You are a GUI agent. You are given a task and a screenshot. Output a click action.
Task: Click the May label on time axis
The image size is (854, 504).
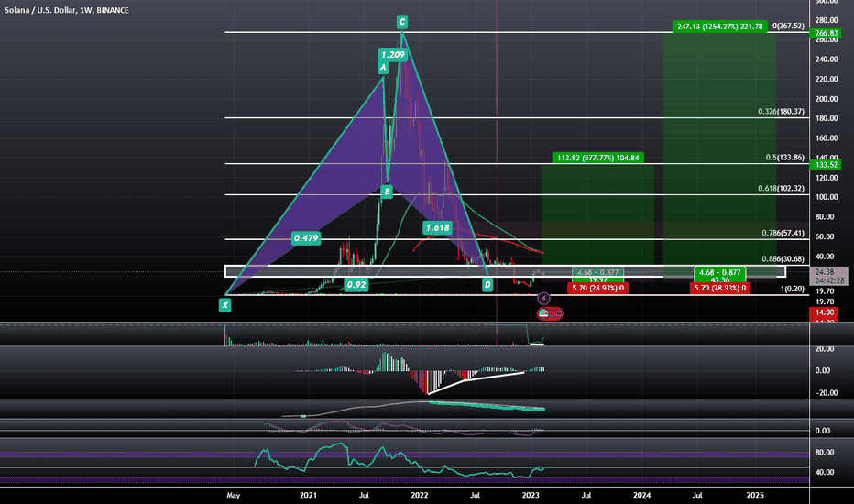pos(233,495)
